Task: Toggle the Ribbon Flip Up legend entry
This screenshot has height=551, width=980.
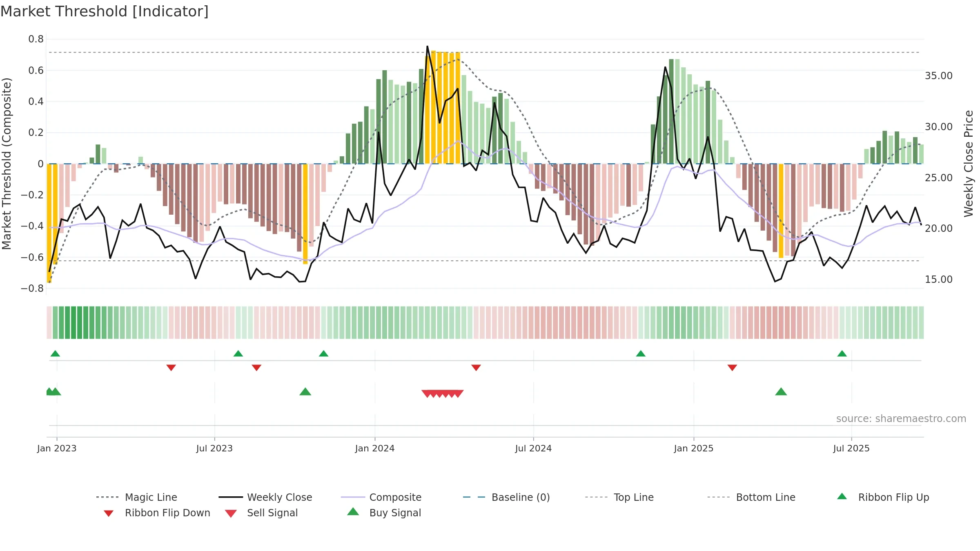Action: pos(883,497)
